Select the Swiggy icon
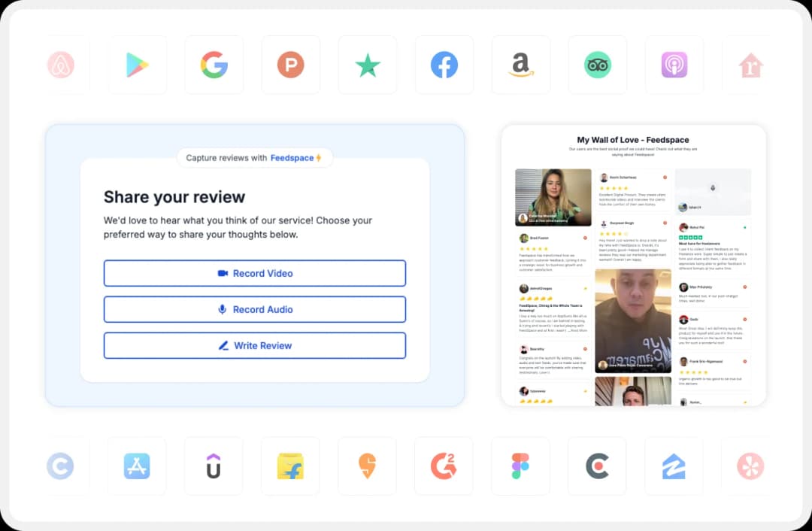812x531 pixels. [x=367, y=466]
